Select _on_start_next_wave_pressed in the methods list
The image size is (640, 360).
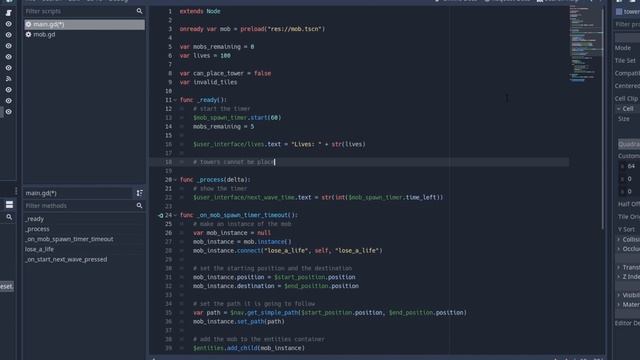tap(66, 260)
